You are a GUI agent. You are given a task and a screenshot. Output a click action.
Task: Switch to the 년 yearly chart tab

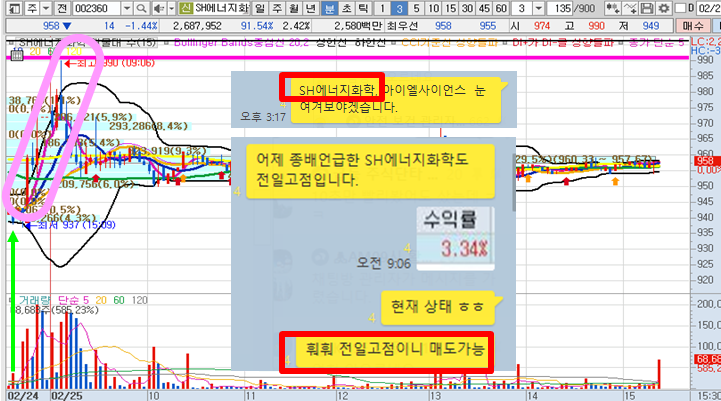pyautogui.click(x=311, y=8)
